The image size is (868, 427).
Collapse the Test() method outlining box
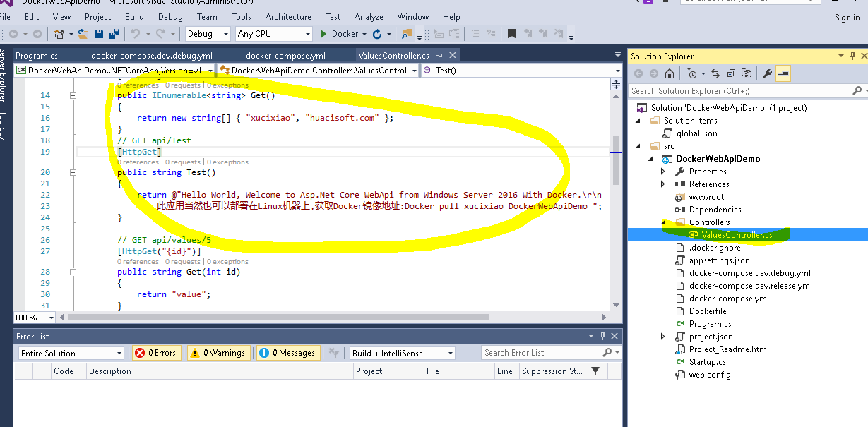click(x=72, y=172)
